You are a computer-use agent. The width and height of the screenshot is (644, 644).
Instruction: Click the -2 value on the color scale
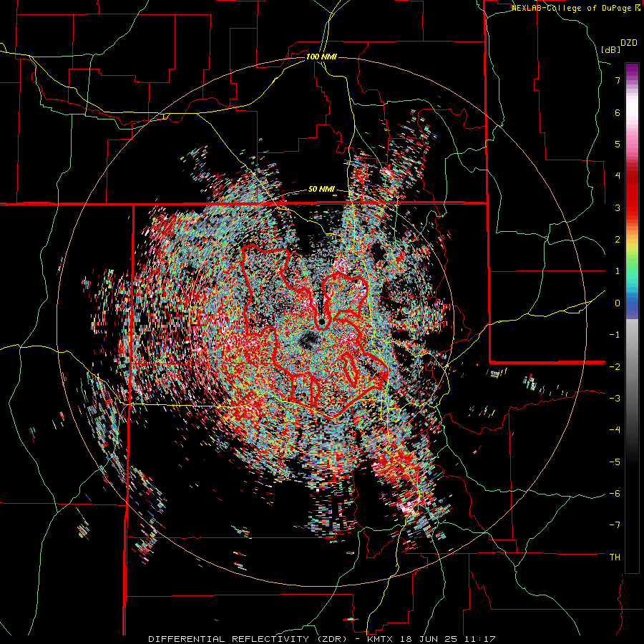615,367
